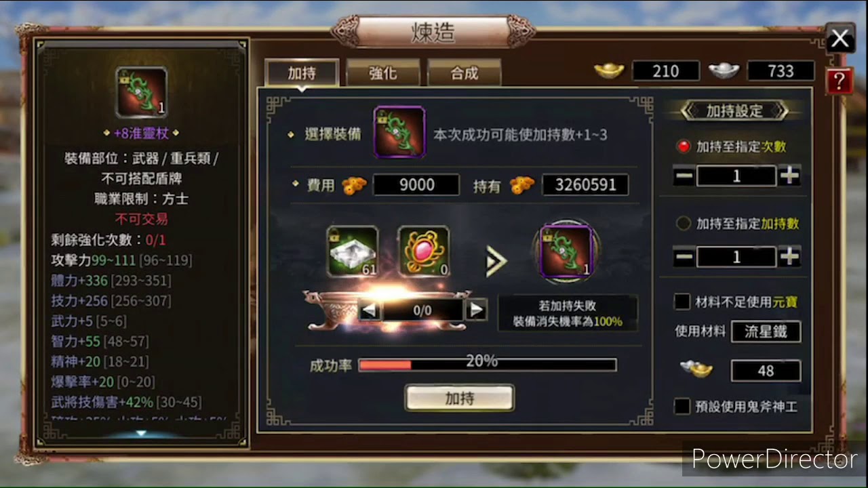Select the red gem amulet material icon
This screenshot has height=488, width=868.
pos(423,252)
